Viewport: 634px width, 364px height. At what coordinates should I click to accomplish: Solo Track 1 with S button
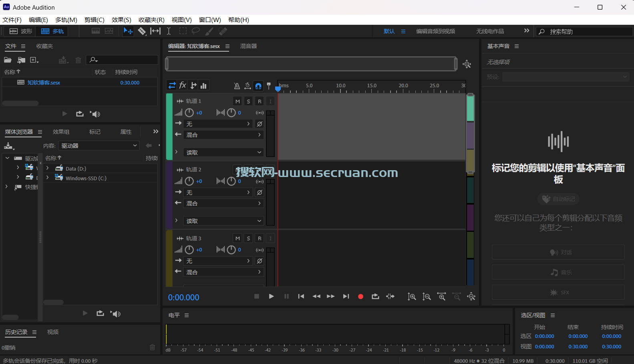tap(248, 101)
